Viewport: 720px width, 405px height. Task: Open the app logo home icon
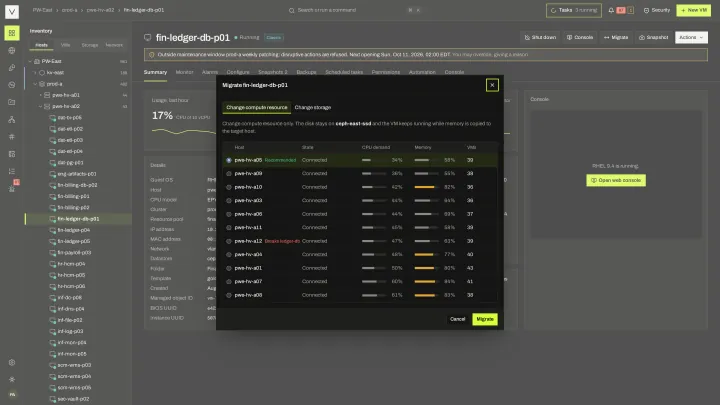pyautogui.click(x=12, y=11)
